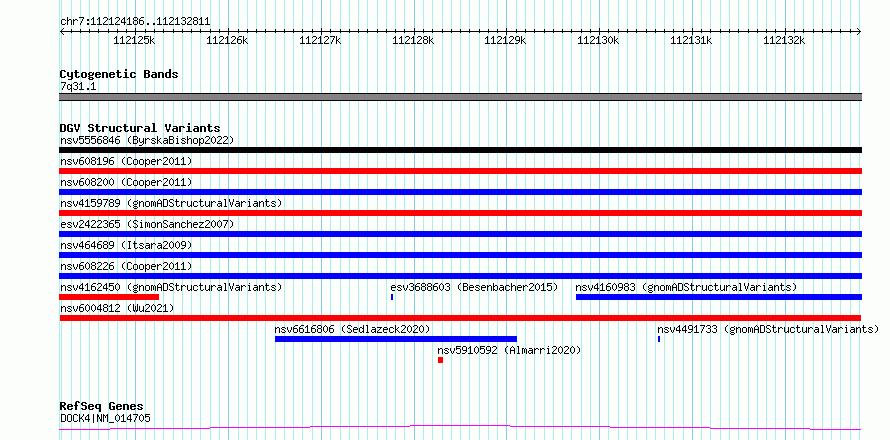This screenshot has width=890, height=440.
Task: Open the esv2422365 SimonSanchez2007 blue bar
Action: click(x=460, y=234)
